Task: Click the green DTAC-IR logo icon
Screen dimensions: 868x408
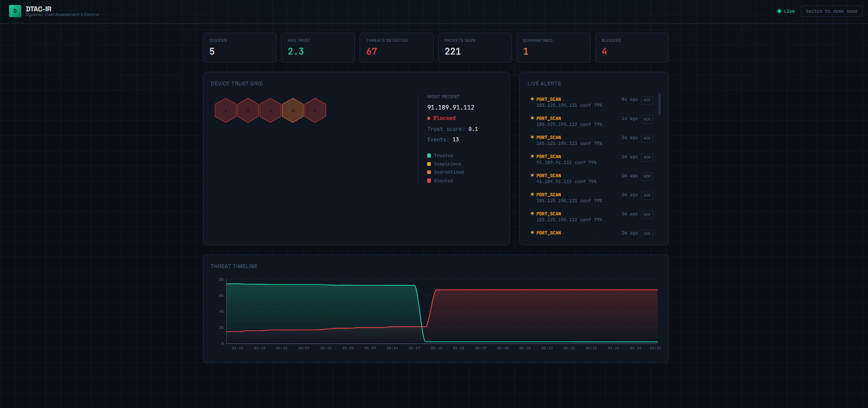Action: tap(15, 11)
